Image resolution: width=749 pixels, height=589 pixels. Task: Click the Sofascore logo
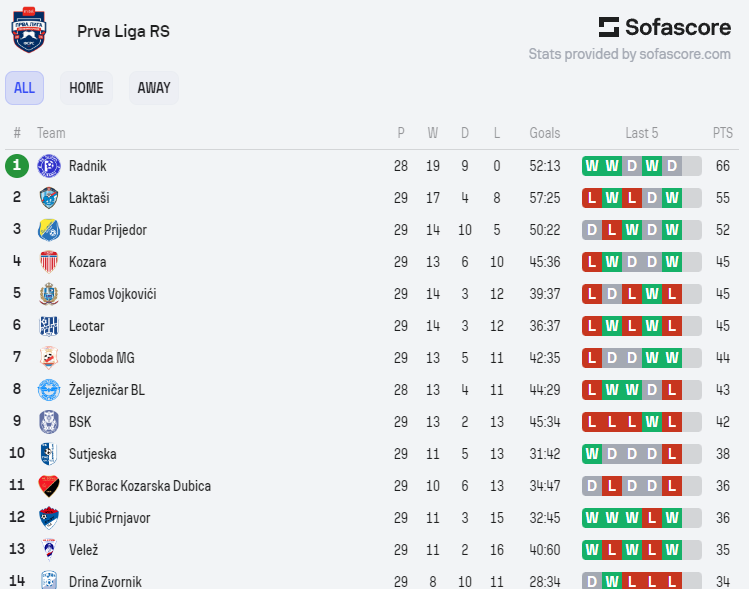[x=664, y=27]
